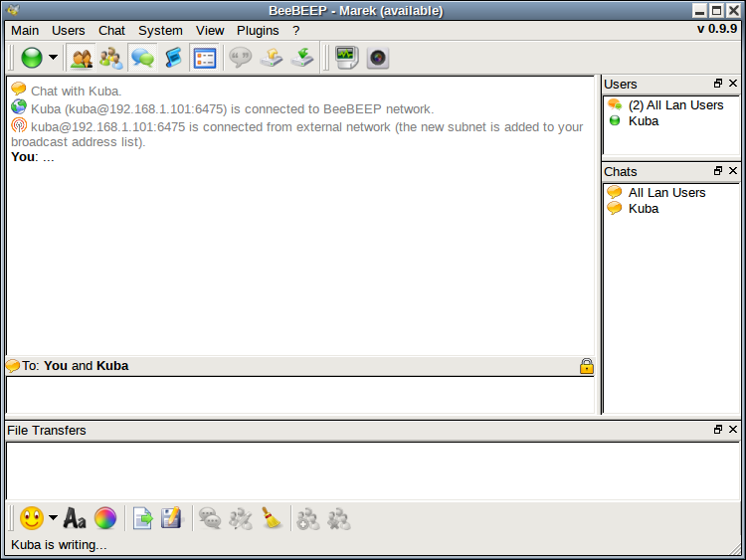The height and width of the screenshot is (560, 746).
Task: Click the 'You: ...' message line
Action: pos(33,157)
